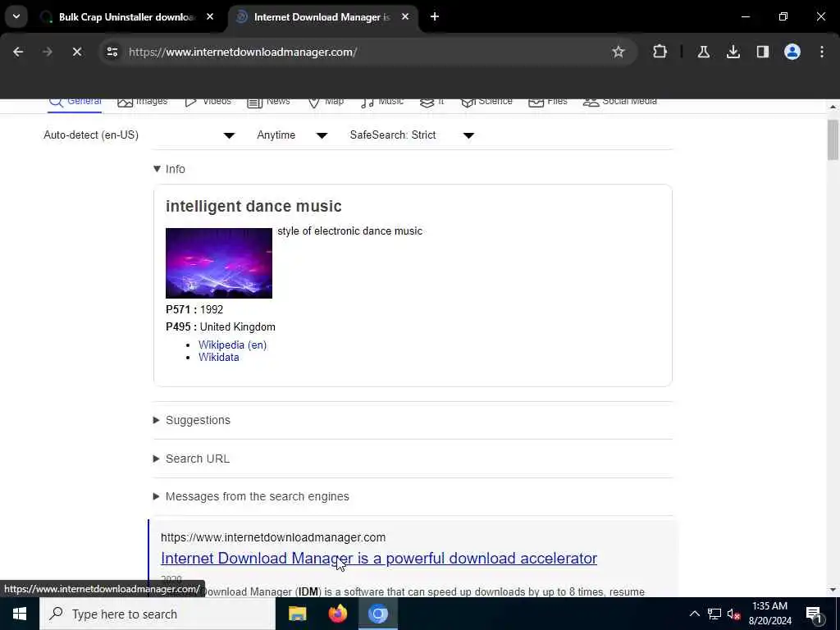Switch to Videos search category
The height and width of the screenshot is (630, 840).
point(208,102)
